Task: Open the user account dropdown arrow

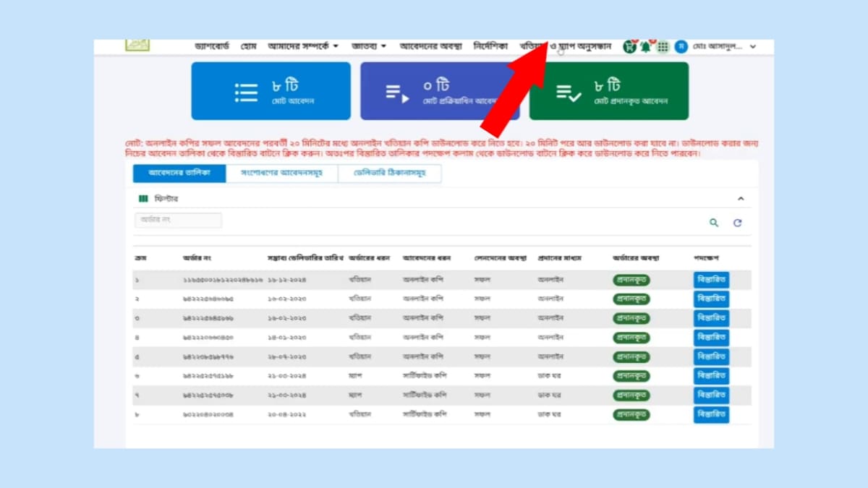Action: click(x=753, y=47)
